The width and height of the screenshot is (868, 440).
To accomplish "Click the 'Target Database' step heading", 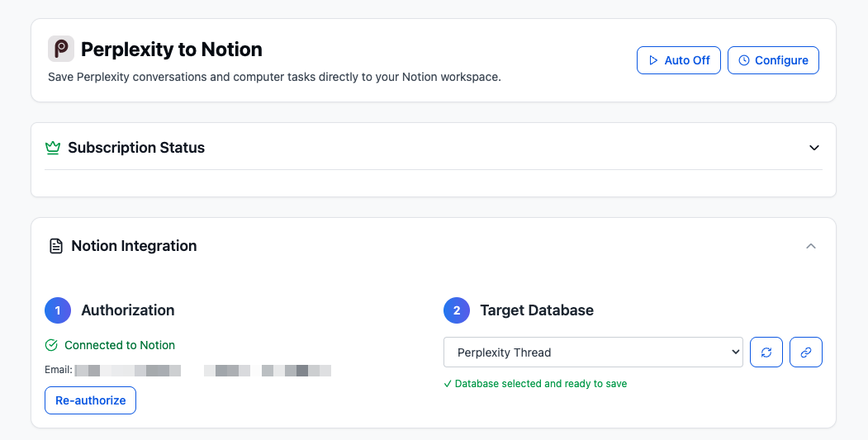I will pos(537,310).
